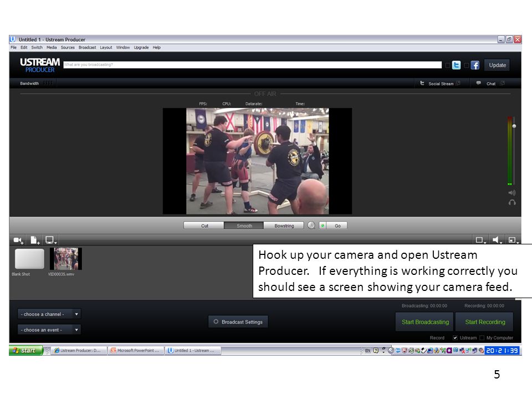Viewport: 532px width, 399px height.
Task: Open the Upgrade menu
Action: [x=141, y=48]
